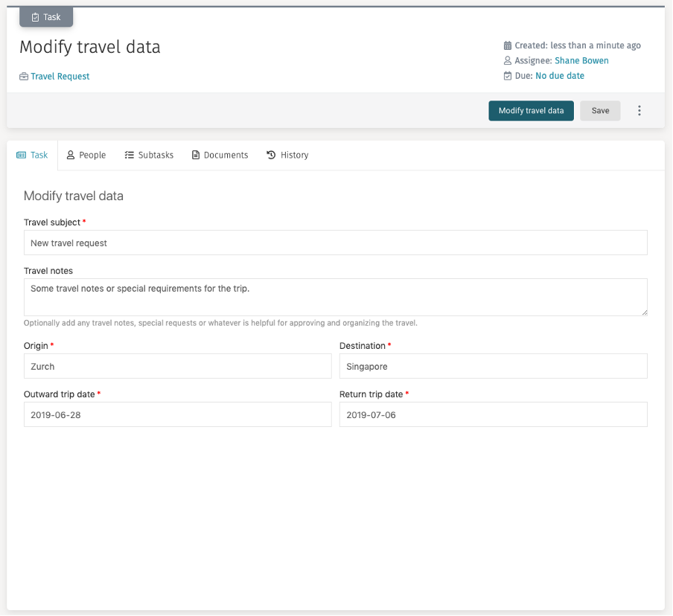The width and height of the screenshot is (673, 616).
Task: Click the due date calendar icon
Action: 508,75
